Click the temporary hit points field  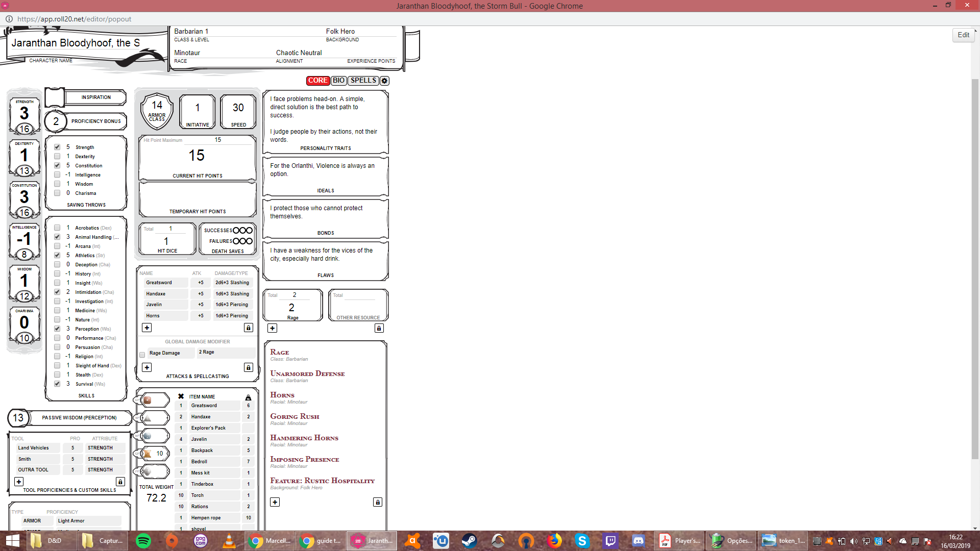(x=197, y=196)
